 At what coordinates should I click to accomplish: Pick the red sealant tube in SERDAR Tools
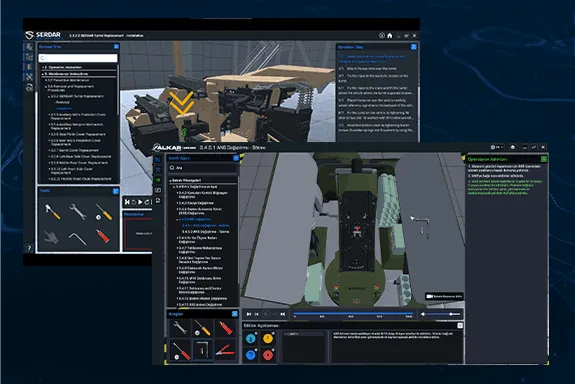point(103,236)
